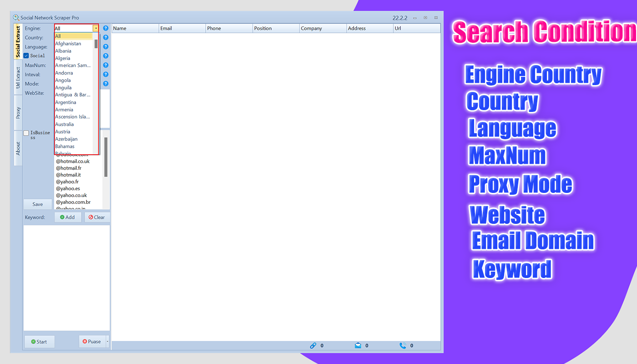The width and height of the screenshot is (637, 364).
Task: Start the extraction with the Start button
Action: [x=40, y=342]
